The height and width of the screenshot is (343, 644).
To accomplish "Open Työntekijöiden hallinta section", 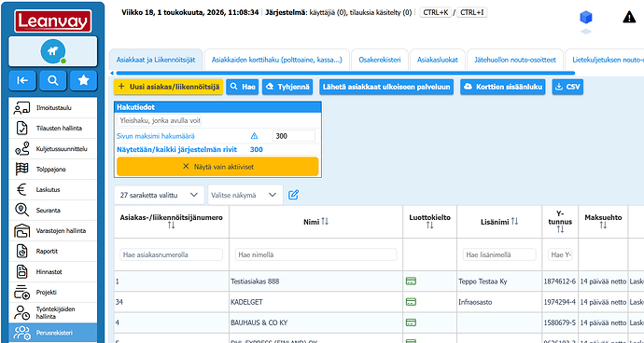I will [53, 312].
